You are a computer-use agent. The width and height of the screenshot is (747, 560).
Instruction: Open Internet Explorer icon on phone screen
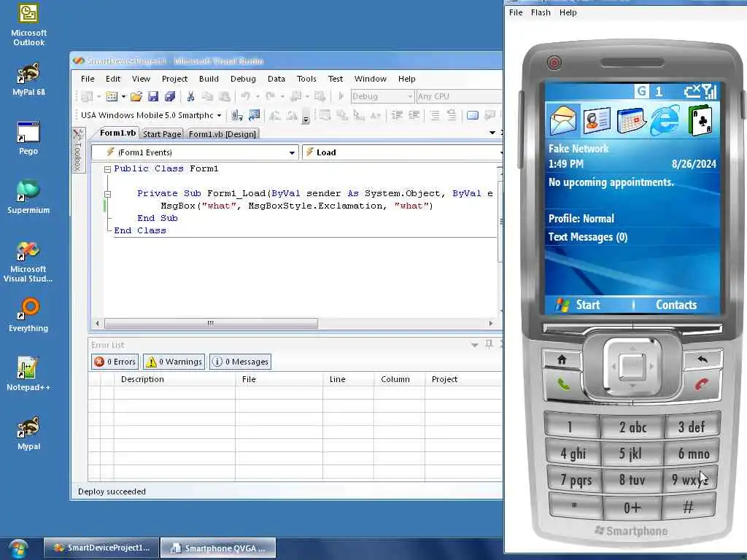[x=665, y=120]
